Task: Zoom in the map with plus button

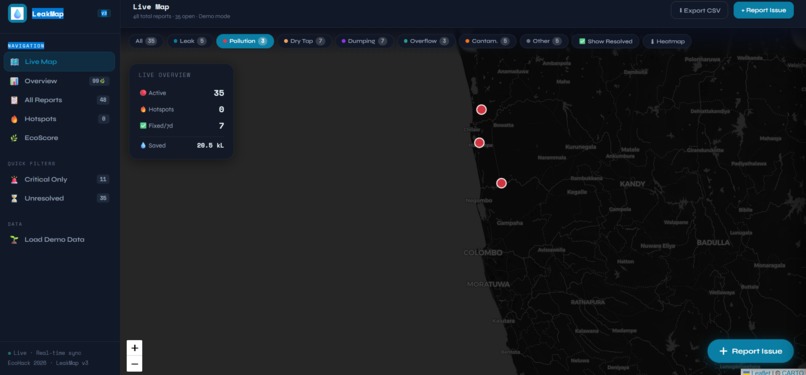Action: click(135, 348)
